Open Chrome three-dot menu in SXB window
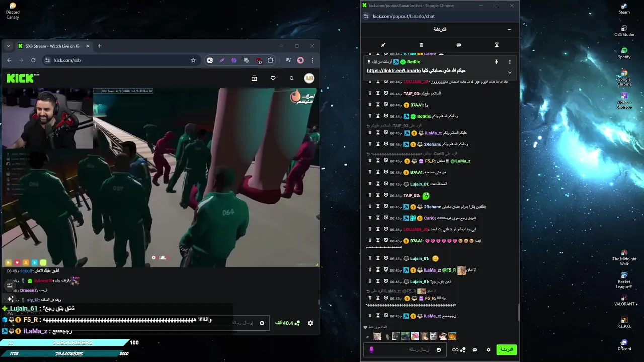The height and width of the screenshot is (362, 644). [312, 60]
